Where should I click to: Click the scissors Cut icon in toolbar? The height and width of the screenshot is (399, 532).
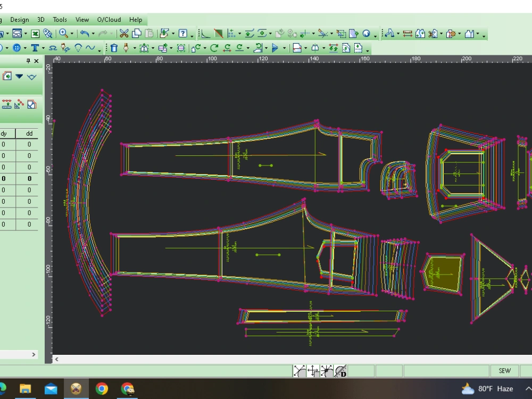pos(124,34)
